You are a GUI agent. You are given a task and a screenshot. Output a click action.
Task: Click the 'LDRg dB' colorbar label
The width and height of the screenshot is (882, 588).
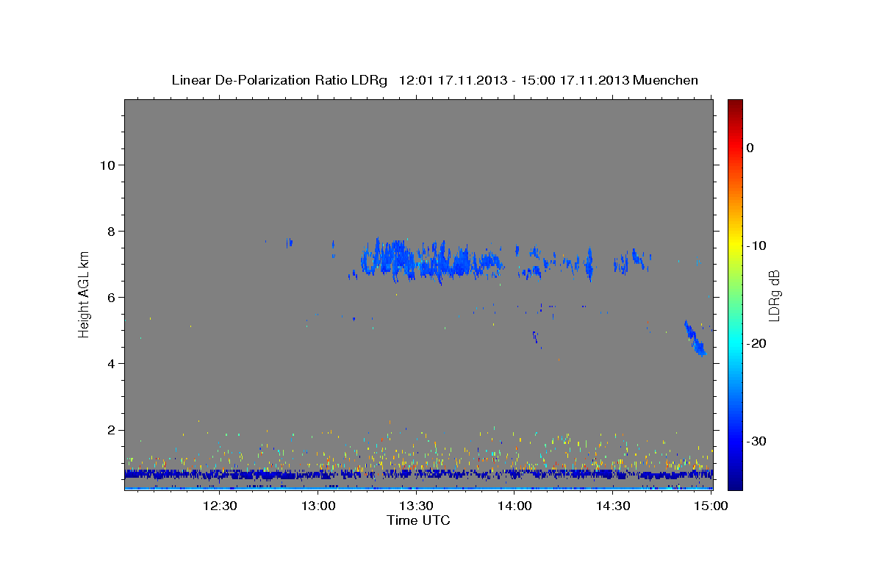pos(774,296)
